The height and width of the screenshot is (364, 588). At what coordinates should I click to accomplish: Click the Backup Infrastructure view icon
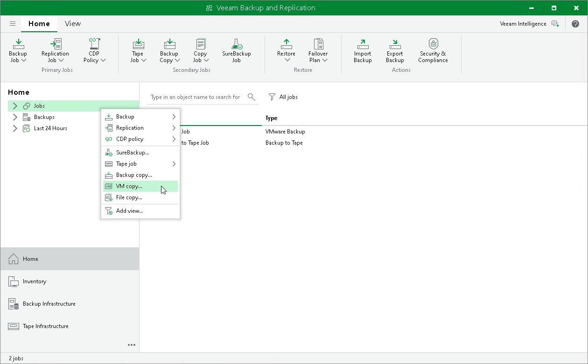click(14, 304)
